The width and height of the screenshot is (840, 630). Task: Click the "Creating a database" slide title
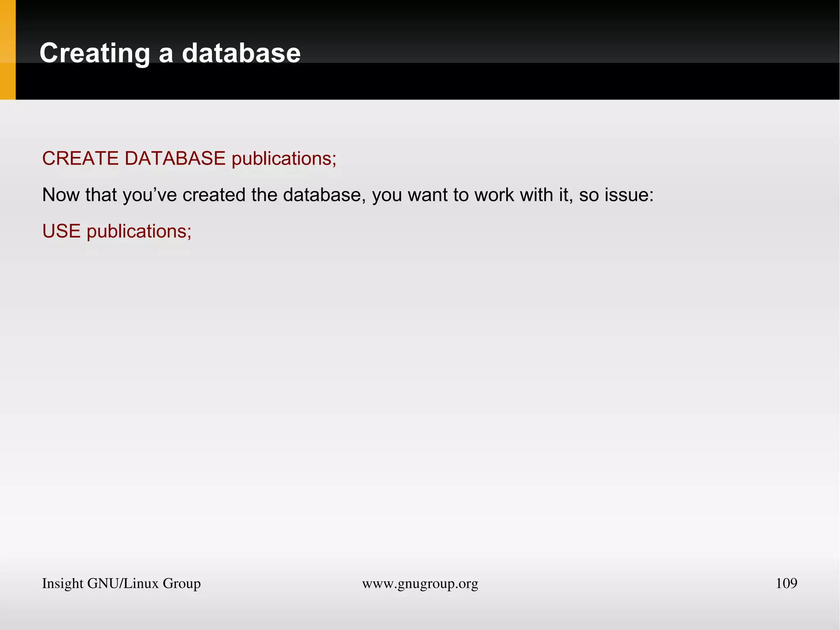point(170,53)
